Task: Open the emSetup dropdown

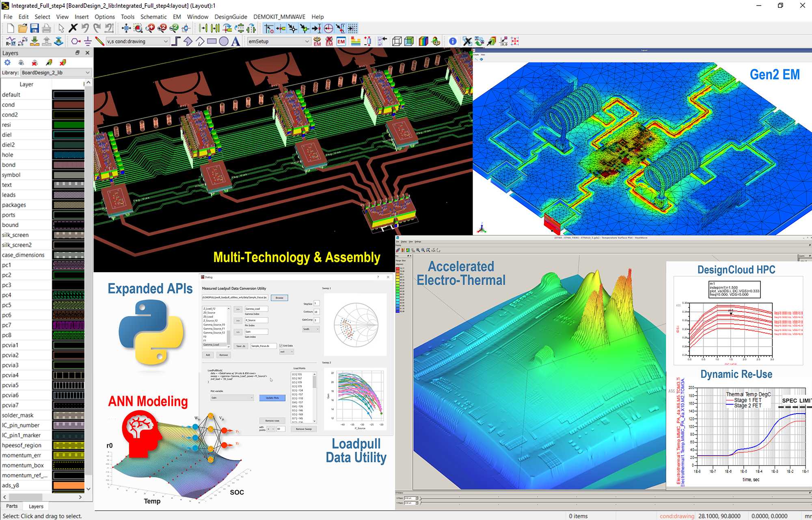Action: (307, 41)
